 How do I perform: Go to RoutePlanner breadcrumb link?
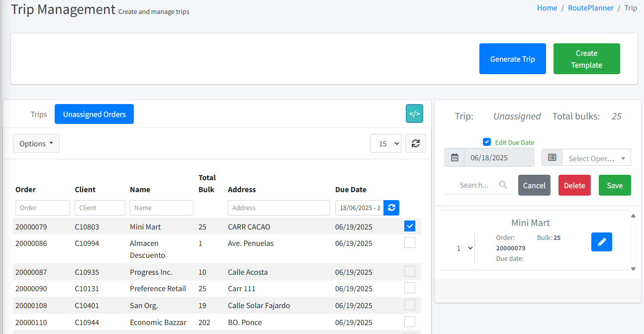[x=590, y=8]
